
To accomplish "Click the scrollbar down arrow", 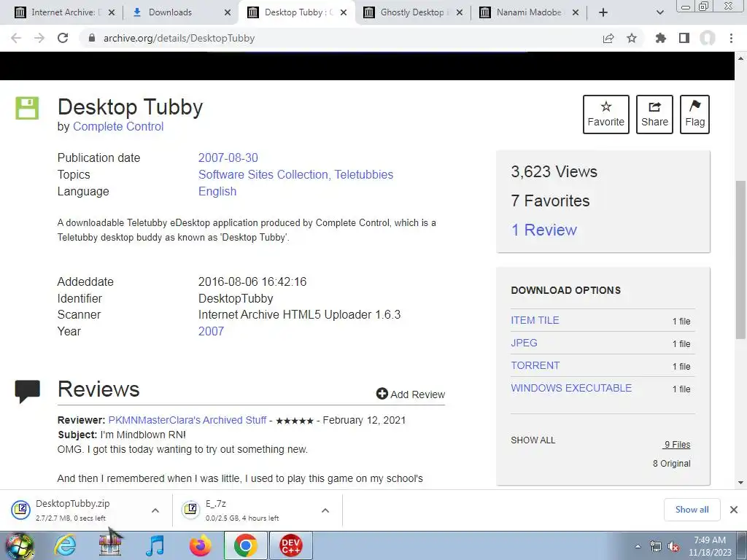I will point(740,483).
